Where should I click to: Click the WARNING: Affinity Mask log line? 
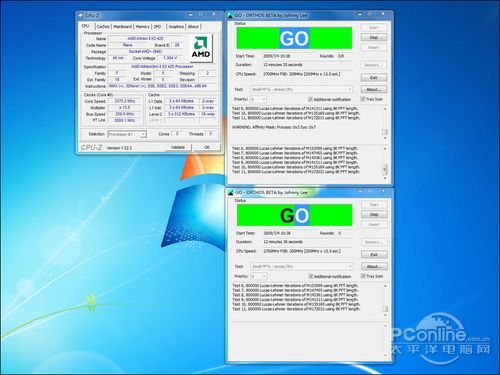pos(274,127)
